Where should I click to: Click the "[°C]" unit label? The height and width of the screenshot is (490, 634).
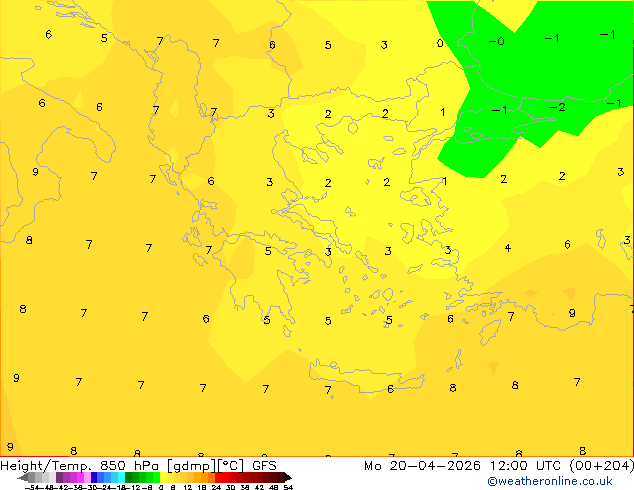point(231,466)
